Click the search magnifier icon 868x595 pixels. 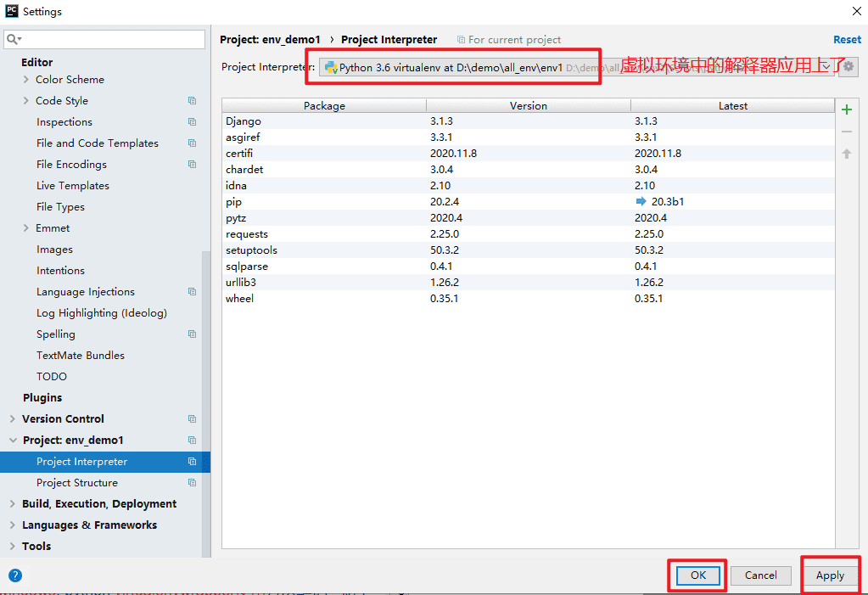[x=13, y=39]
